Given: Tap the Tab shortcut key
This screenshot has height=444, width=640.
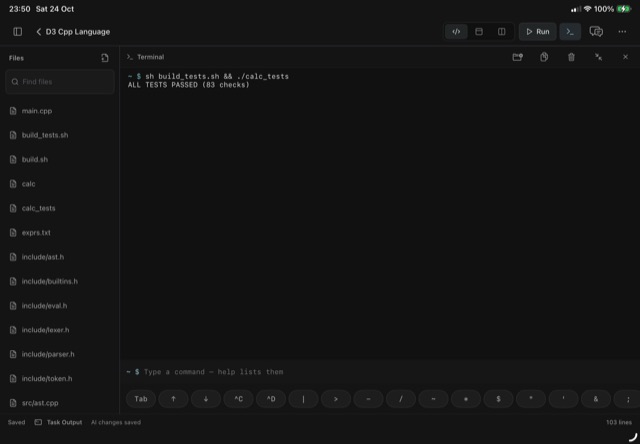Looking at the screenshot, I should coord(141,399).
